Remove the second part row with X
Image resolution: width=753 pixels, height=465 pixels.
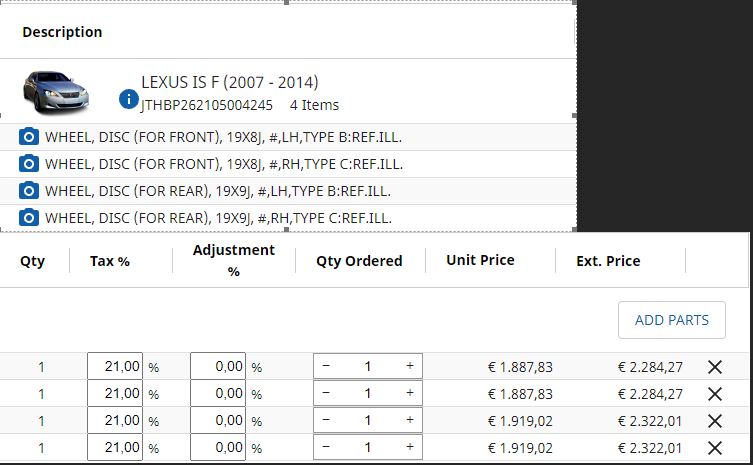click(x=714, y=394)
